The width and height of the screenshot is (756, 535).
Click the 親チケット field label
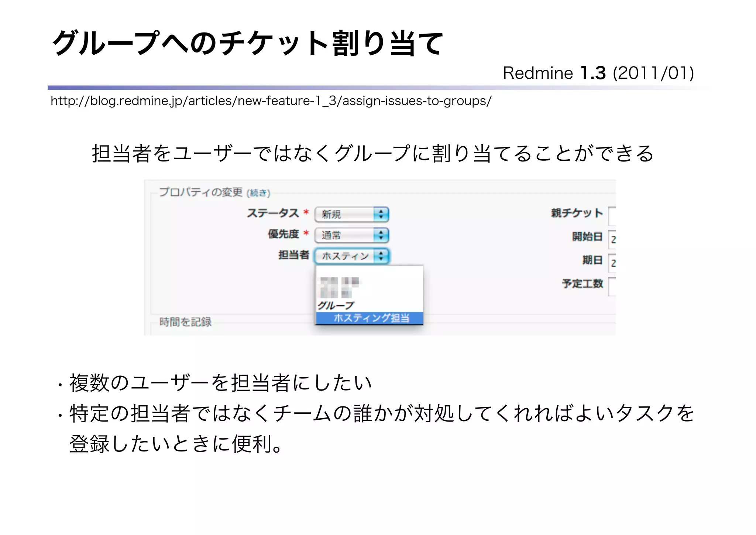(577, 213)
